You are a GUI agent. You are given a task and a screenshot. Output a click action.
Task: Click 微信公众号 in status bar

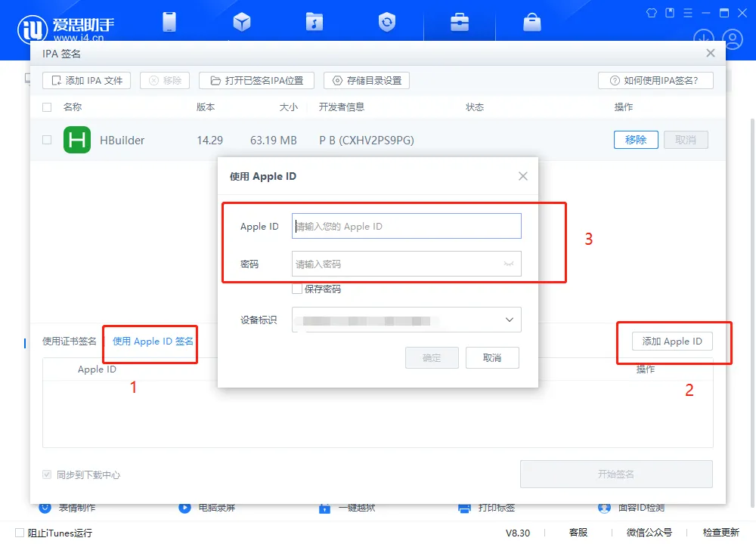pos(649,533)
